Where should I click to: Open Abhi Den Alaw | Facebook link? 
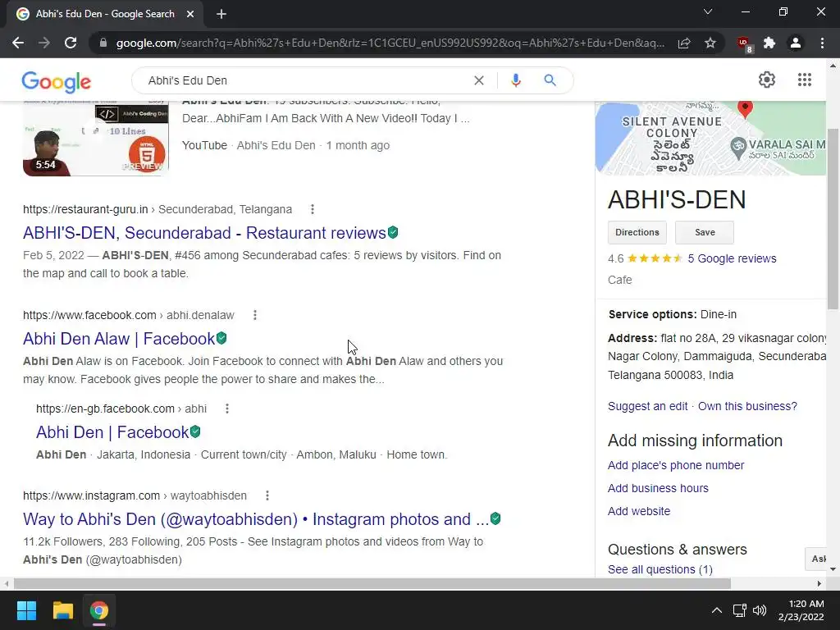tap(119, 339)
